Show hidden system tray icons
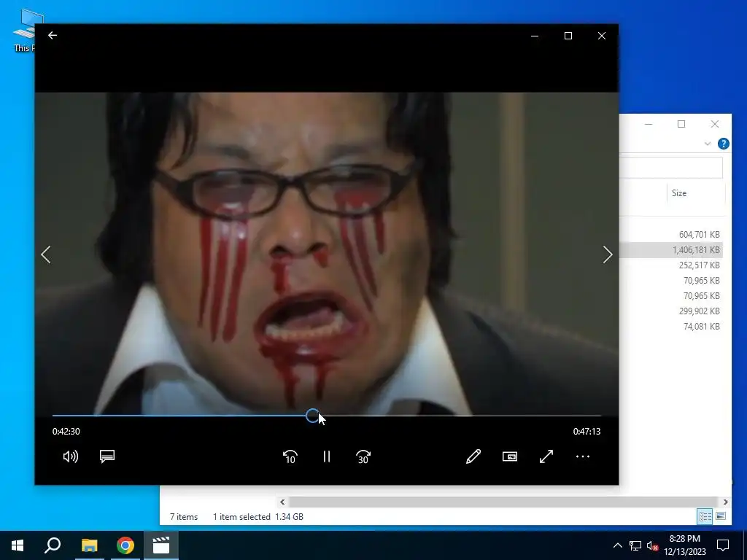The image size is (747, 560). (x=617, y=545)
